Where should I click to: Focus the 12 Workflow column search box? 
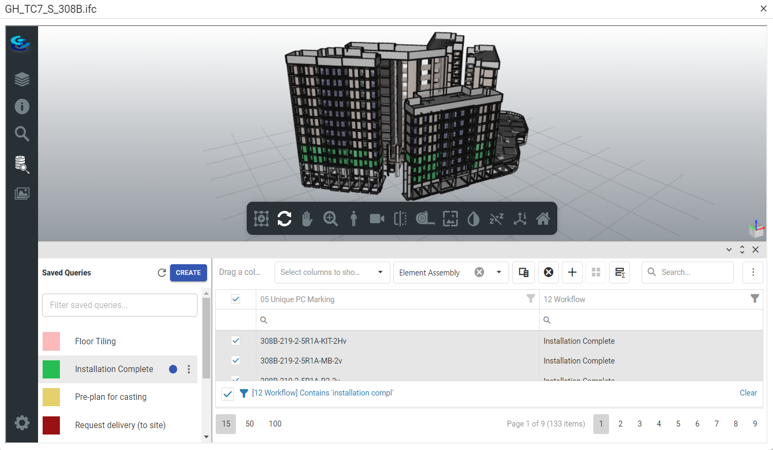(651, 320)
